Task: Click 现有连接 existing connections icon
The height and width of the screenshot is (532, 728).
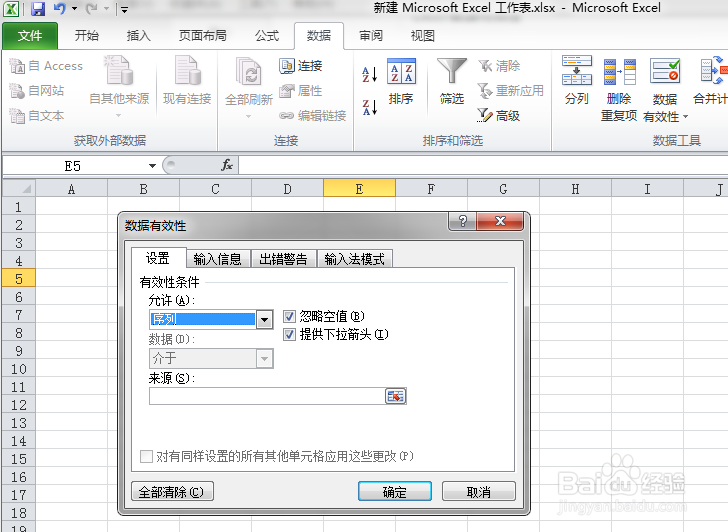Action: click(187, 81)
